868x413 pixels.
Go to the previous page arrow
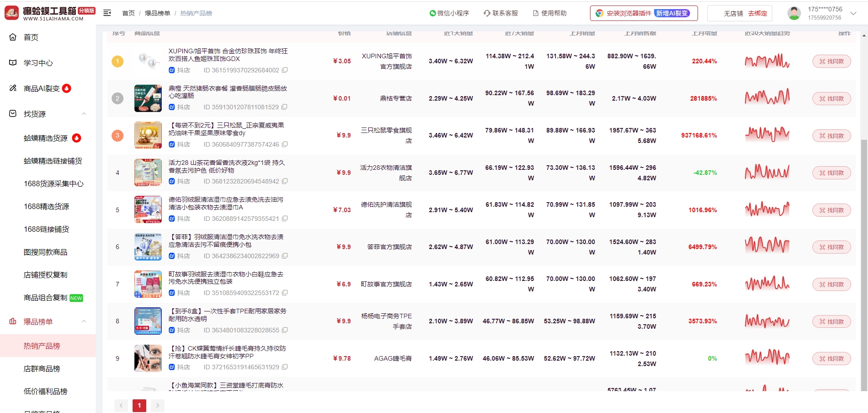point(121,405)
